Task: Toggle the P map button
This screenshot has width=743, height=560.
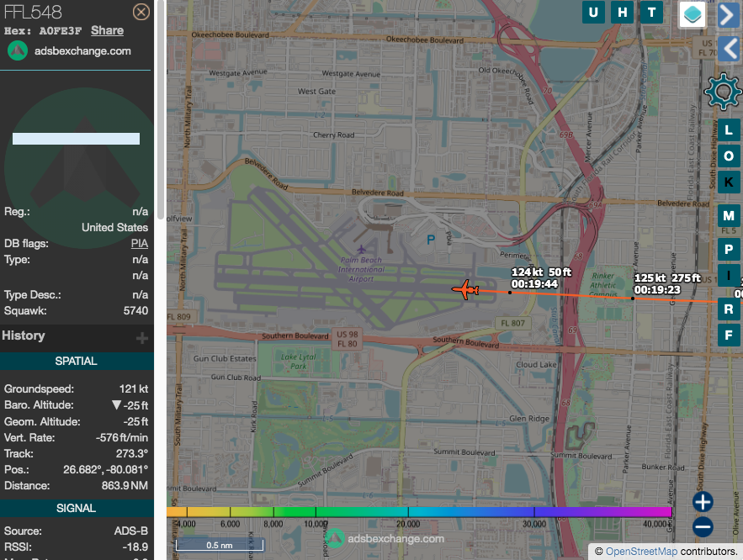Action: [729, 249]
